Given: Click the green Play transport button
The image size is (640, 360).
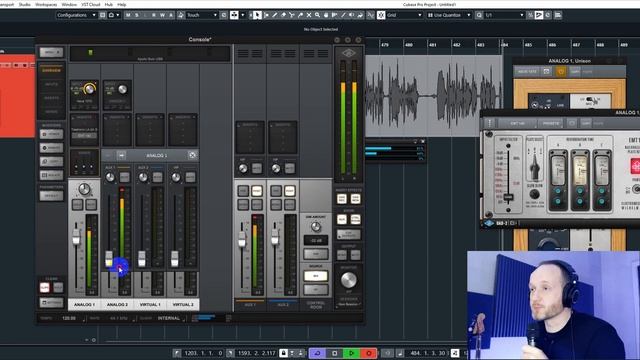Looking at the screenshot, I should click(351, 353).
